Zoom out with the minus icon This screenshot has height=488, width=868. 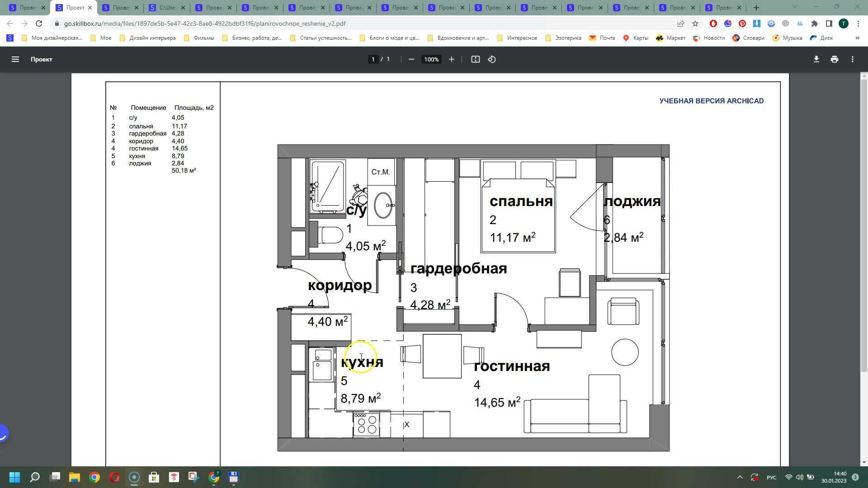tap(411, 59)
